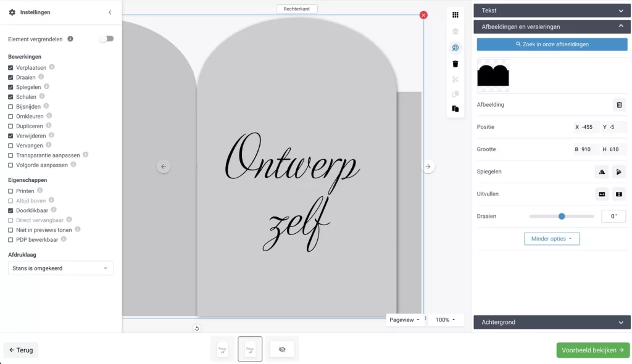632x364 pixels.
Task: Open the grid icon in canvas toolbar
Action: (x=455, y=15)
